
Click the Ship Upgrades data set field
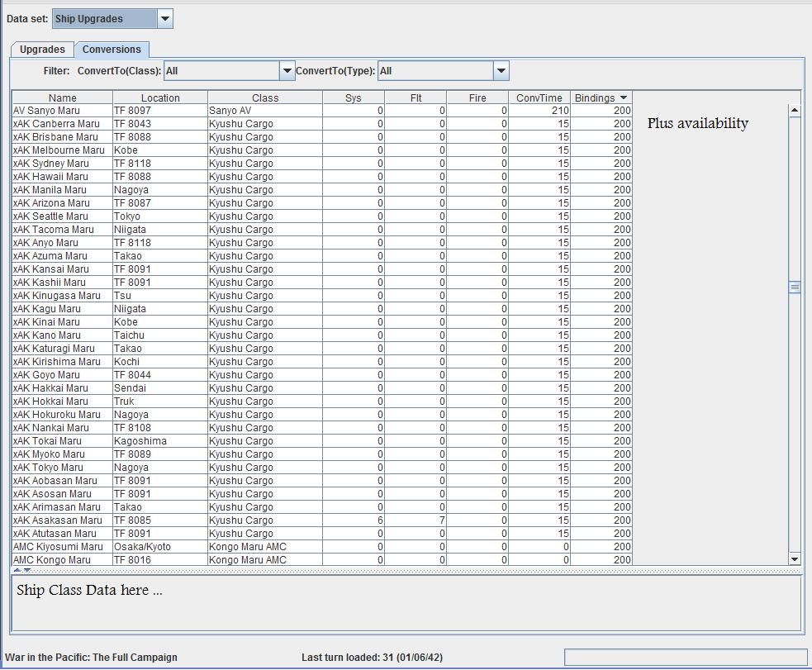[104, 19]
